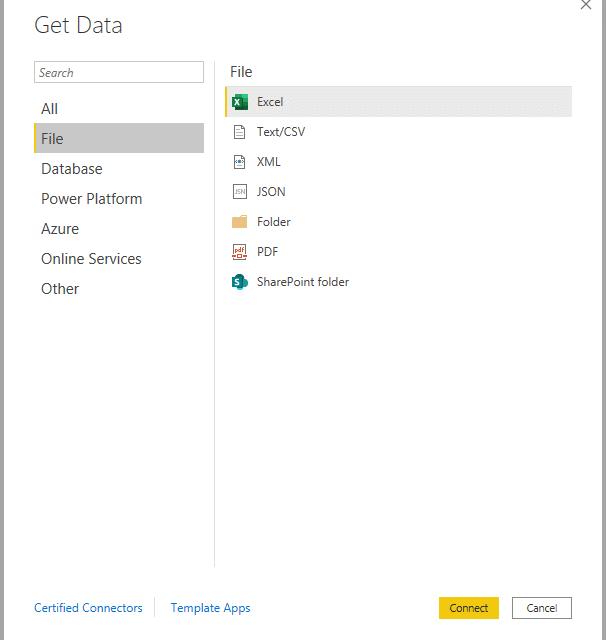Viewport: 606px width, 640px height.
Task: Choose the SharePoint folder icon
Action: coord(240,282)
